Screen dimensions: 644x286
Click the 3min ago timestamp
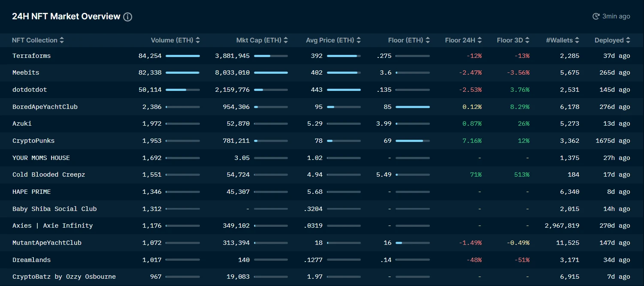click(x=616, y=16)
